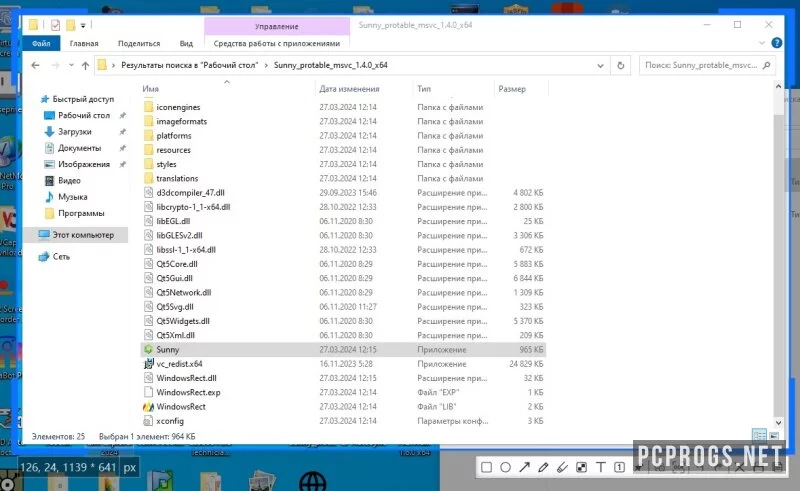Click Properties icon in quick access toolbar
The height and width of the screenshot is (491, 800).
(x=56, y=25)
